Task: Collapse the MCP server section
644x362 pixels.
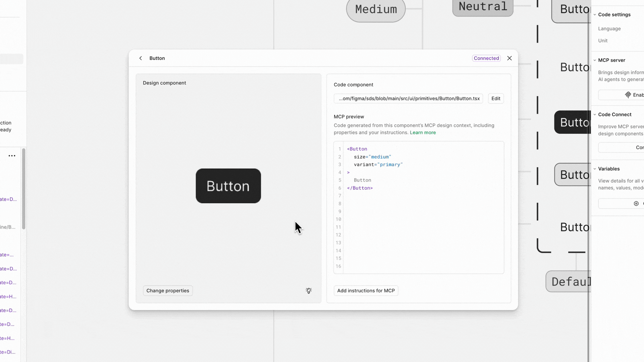Action: pos(595,60)
